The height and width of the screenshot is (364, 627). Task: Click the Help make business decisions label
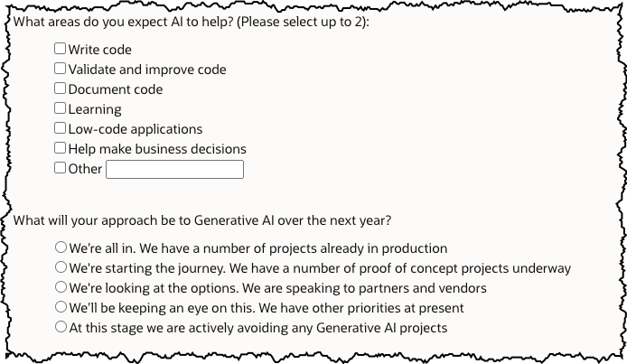(x=157, y=149)
